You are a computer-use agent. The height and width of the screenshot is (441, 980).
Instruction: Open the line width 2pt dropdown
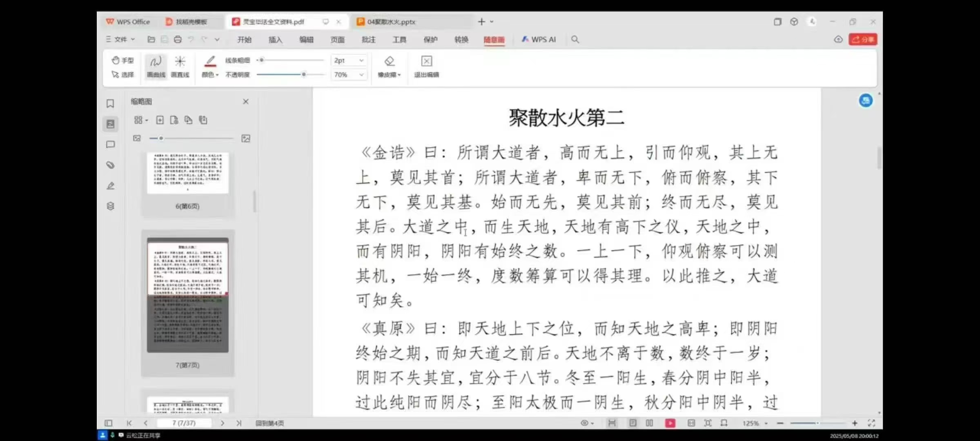tap(361, 60)
